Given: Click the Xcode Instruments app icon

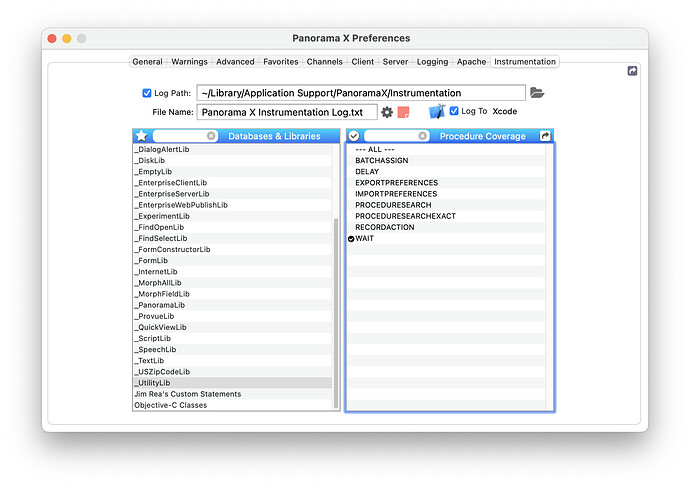Looking at the screenshot, I should pyautogui.click(x=437, y=111).
